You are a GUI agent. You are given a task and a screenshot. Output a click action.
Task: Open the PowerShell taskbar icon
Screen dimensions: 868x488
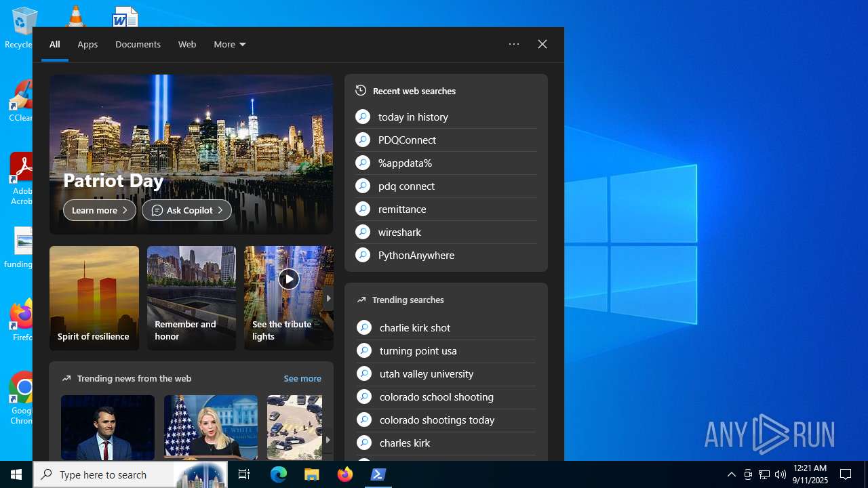pos(378,474)
